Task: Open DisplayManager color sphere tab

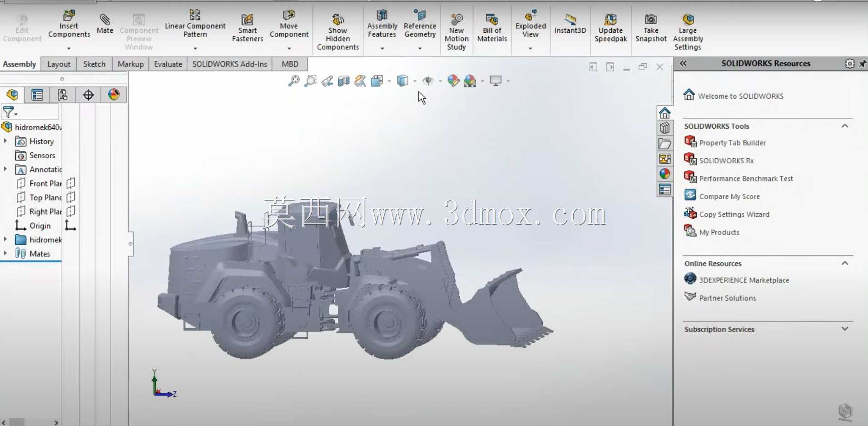Action: (114, 95)
